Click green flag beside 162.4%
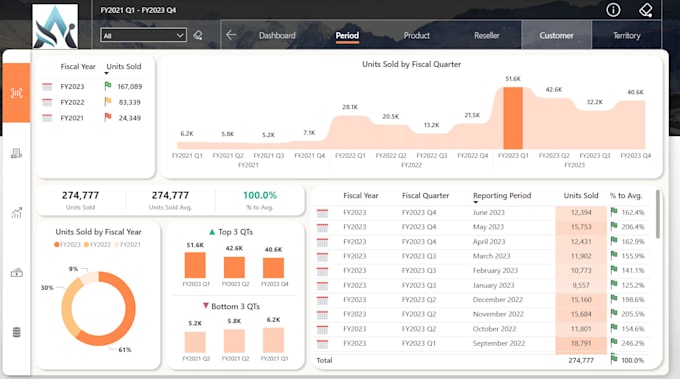680x379 pixels. tap(614, 212)
